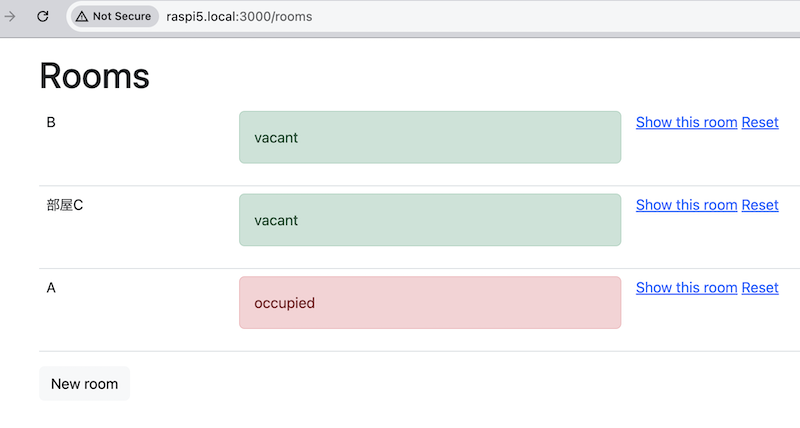Click the Rooms page heading

click(94, 76)
